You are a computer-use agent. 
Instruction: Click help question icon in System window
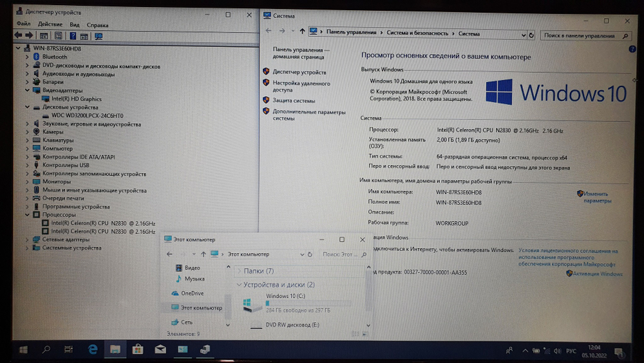coord(632,49)
